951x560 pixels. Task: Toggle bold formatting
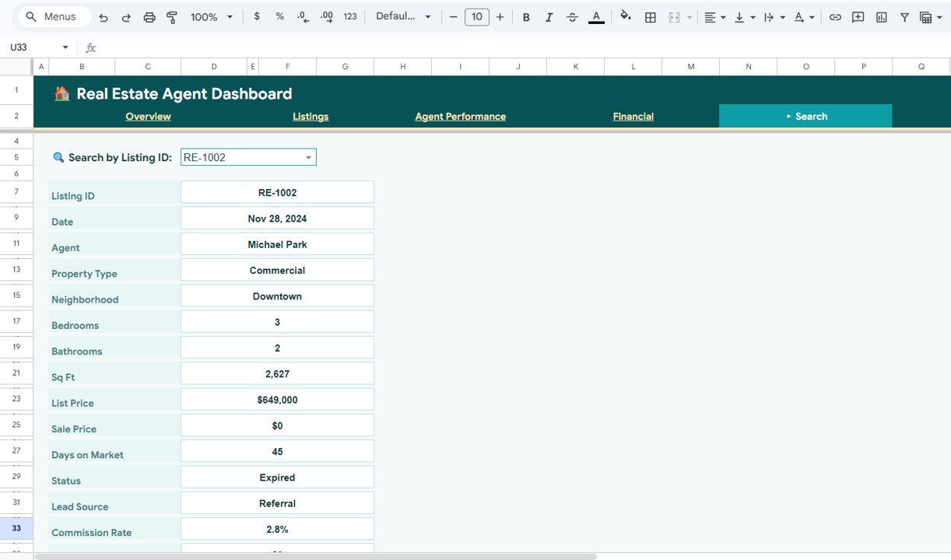tap(526, 16)
